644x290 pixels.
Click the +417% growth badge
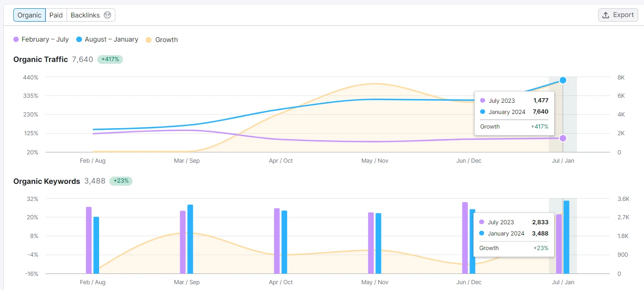110,59
